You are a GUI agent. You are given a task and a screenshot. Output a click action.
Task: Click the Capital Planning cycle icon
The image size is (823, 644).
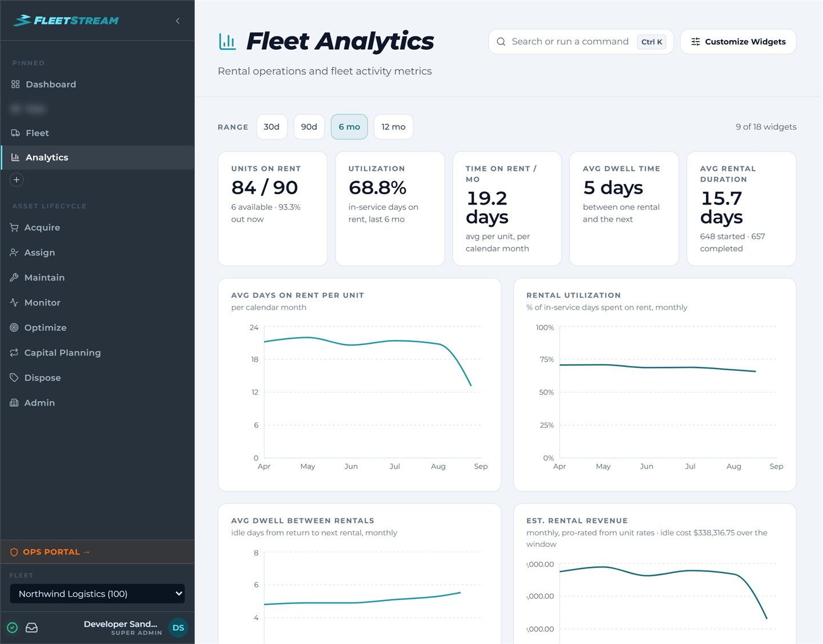14,353
